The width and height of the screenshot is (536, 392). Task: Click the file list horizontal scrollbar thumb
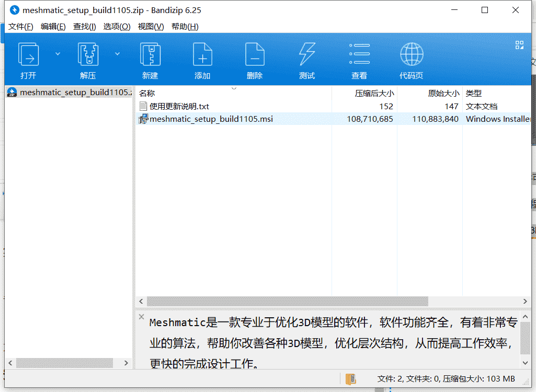[x=288, y=301]
